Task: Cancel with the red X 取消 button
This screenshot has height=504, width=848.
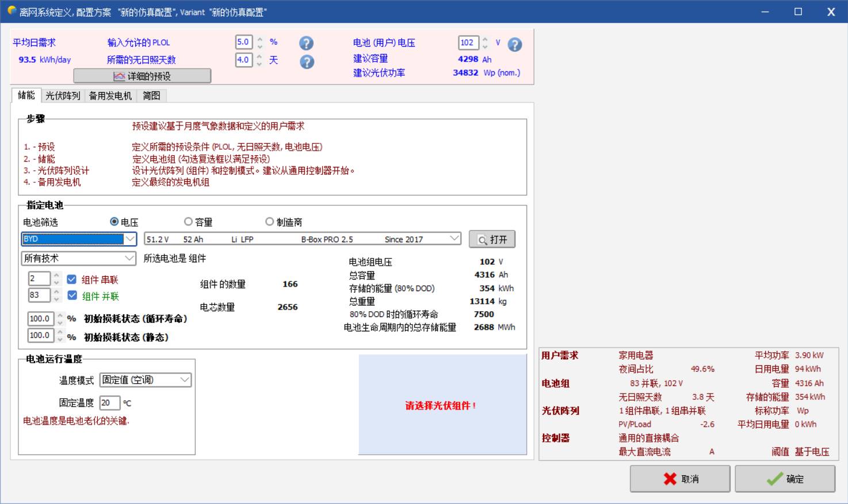Action: click(680, 479)
